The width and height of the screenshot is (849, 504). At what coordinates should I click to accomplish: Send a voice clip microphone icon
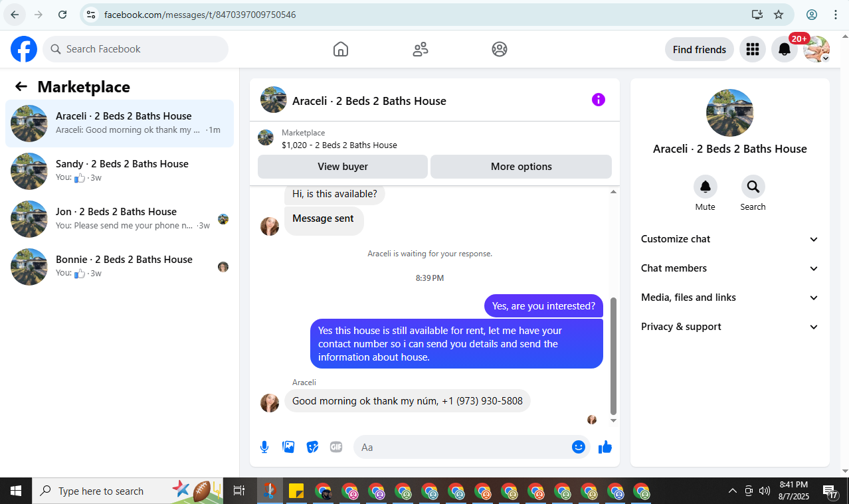coord(264,447)
